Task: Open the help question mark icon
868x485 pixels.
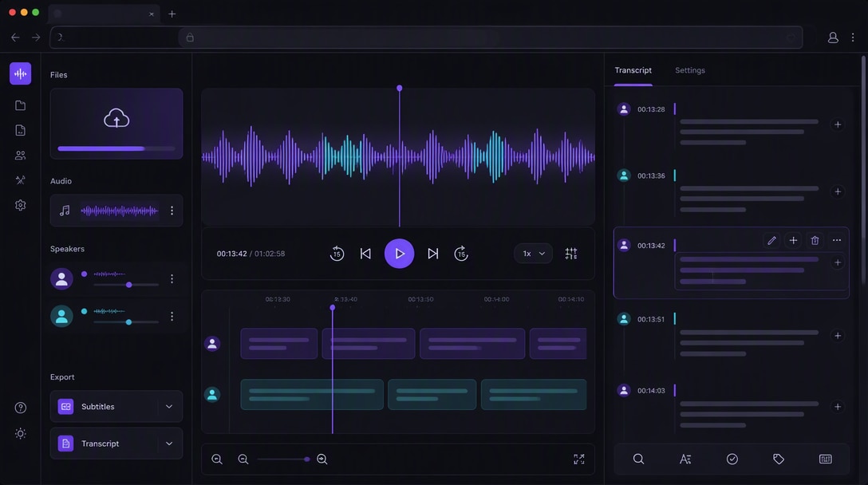Action: pyautogui.click(x=21, y=408)
